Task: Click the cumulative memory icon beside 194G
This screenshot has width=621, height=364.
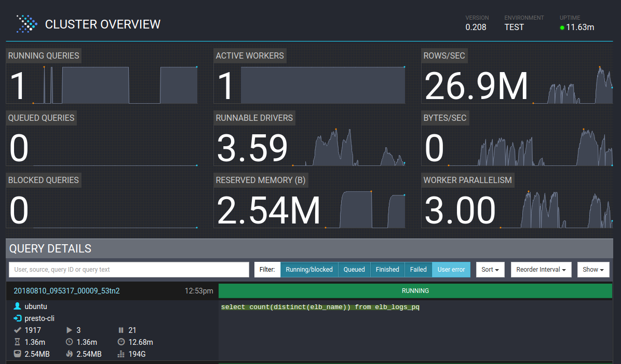Action: click(x=121, y=354)
